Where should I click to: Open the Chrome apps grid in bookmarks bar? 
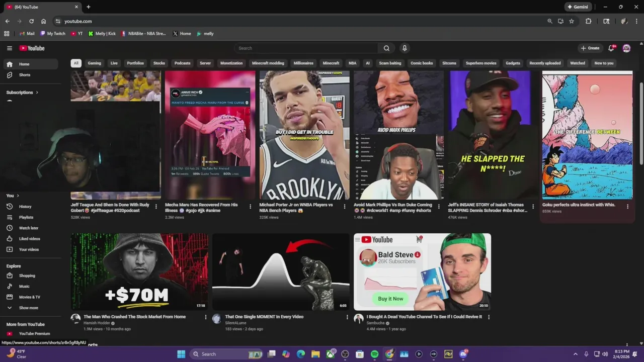(x=7, y=34)
